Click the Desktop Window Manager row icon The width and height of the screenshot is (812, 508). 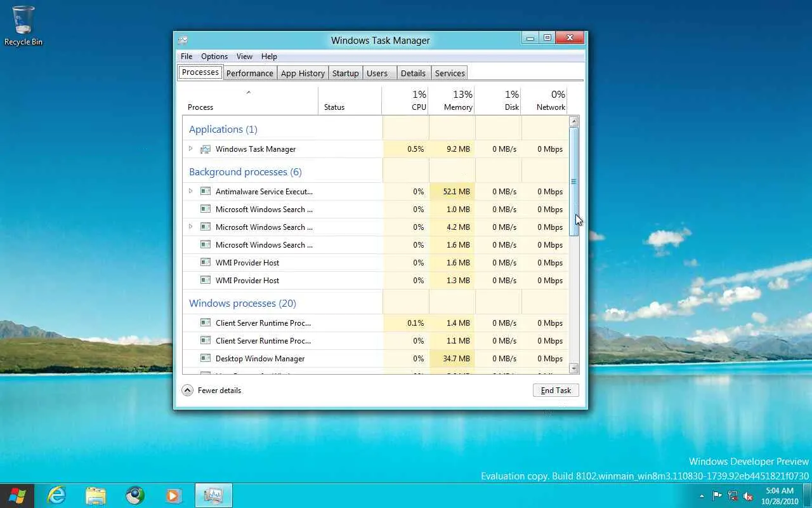tap(205, 358)
